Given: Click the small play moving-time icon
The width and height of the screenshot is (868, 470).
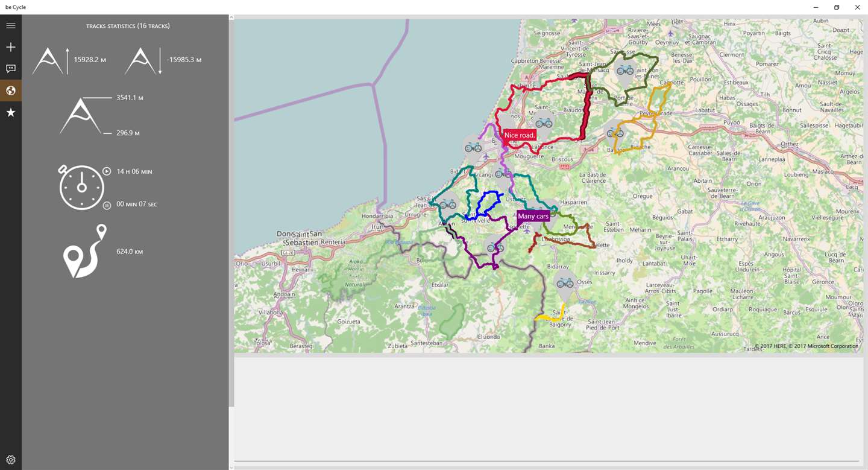Looking at the screenshot, I should (107, 171).
